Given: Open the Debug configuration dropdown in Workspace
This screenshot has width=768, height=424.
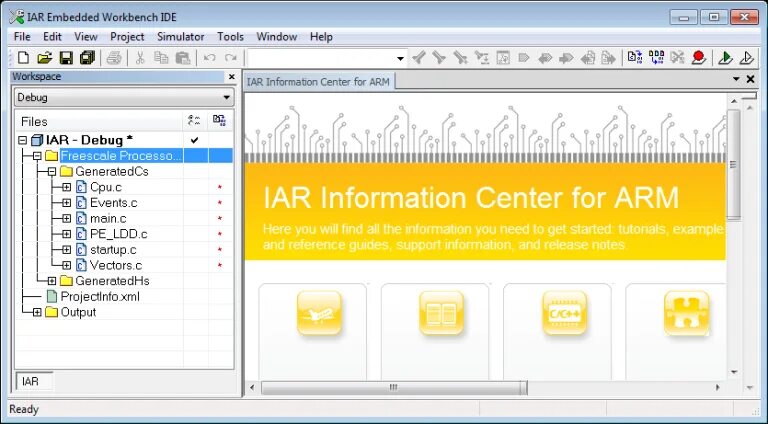Looking at the screenshot, I should [226, 97].
